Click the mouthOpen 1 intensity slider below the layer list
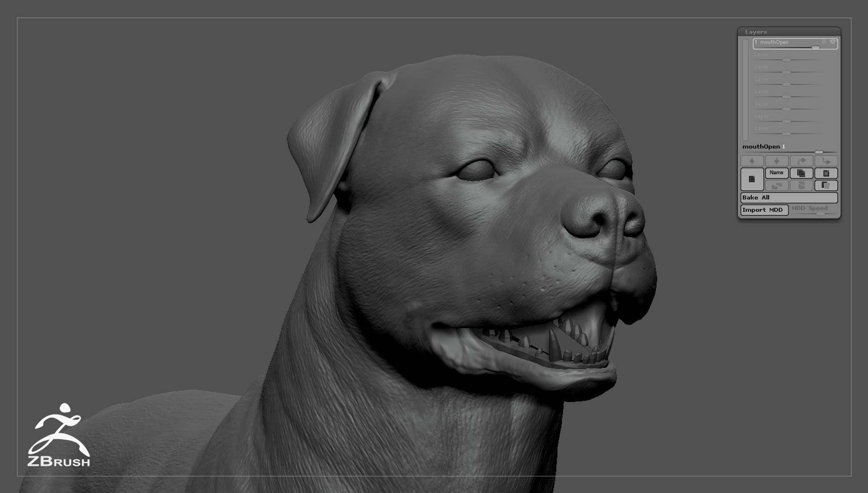 coord(789,148)
